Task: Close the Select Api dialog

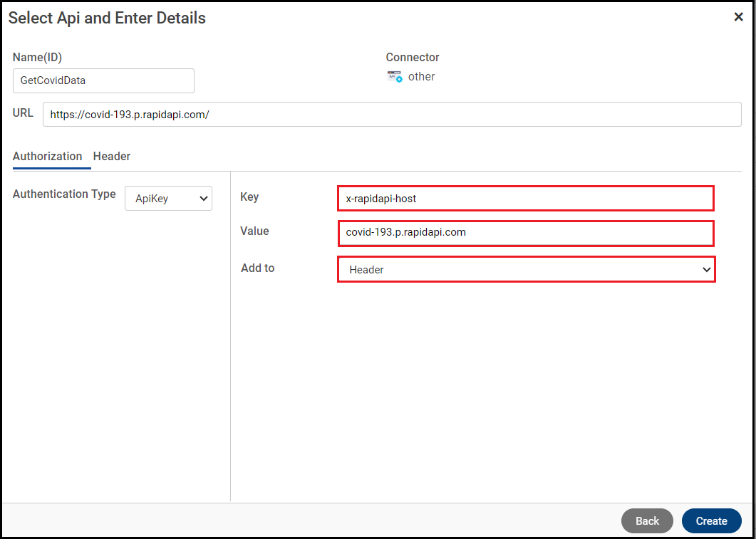Action: click(738, 17)
